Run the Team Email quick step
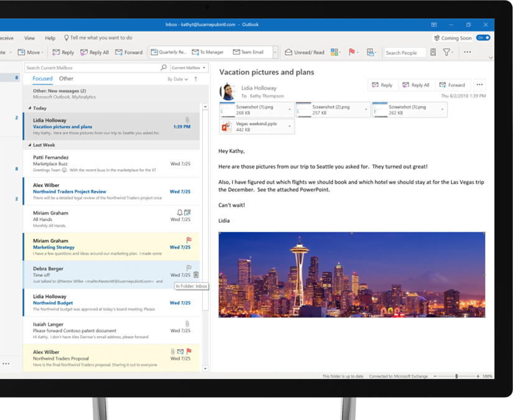513x420 pixels. (x=248, y=52)
